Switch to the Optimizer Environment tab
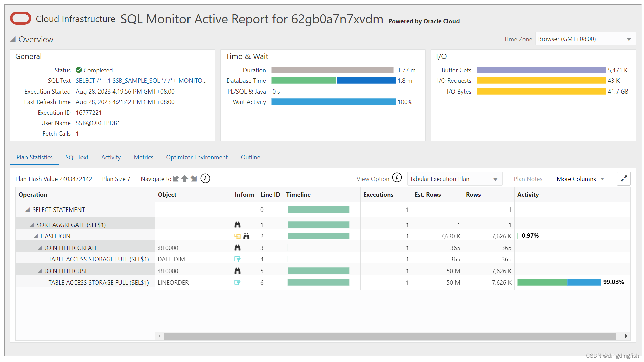The image size is (644, 362). point(197,157)
